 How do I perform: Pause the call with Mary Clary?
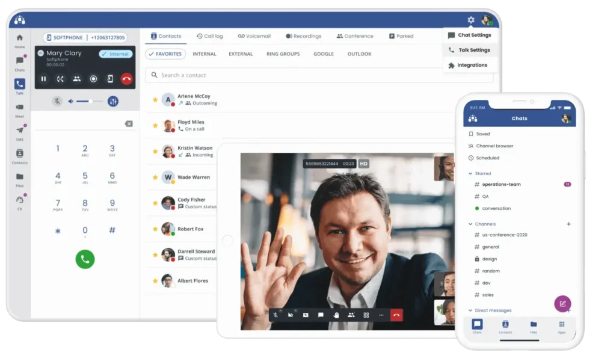(x=43, y=79)
